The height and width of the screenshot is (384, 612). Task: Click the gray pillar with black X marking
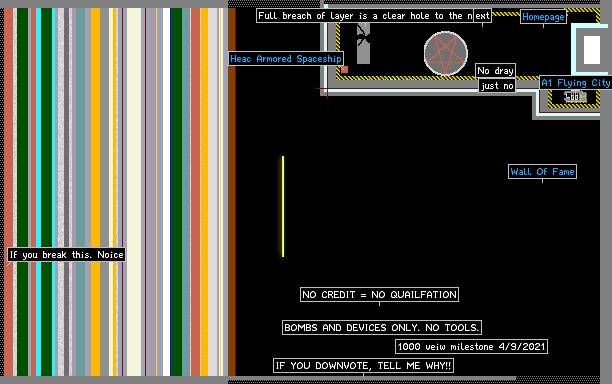click(x=363, y=43)
